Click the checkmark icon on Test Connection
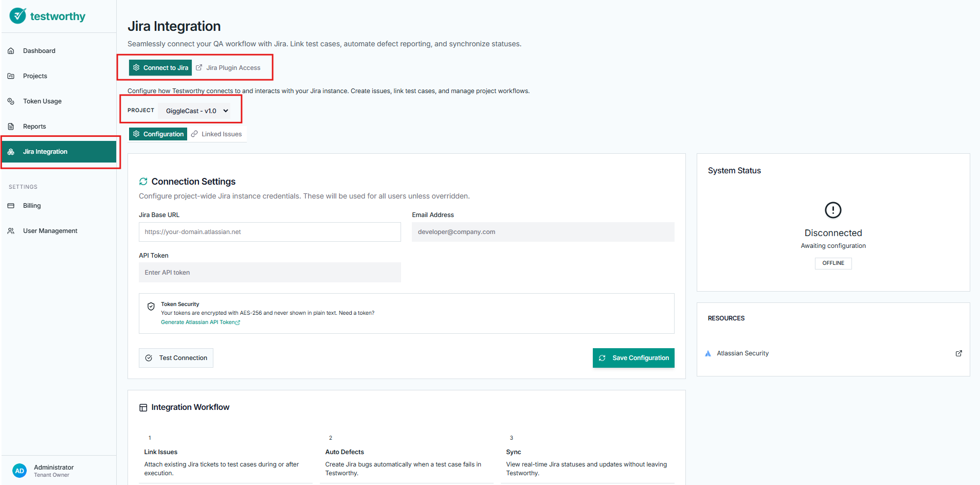Viewport: 980px width, 485px height. pos(149,358)
